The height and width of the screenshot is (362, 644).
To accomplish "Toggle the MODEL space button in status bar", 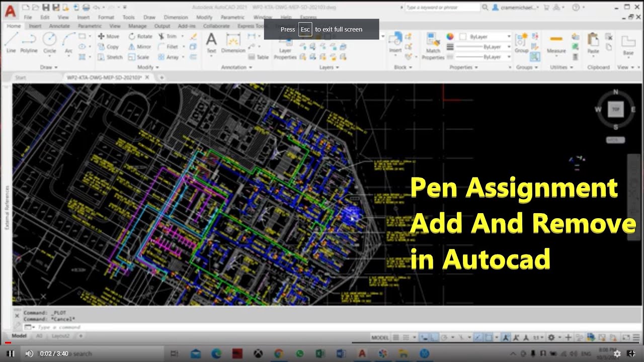I will point(380,337).
